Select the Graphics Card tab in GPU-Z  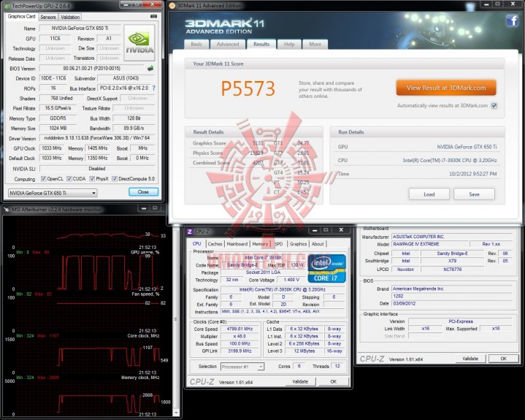click(21, 16)
